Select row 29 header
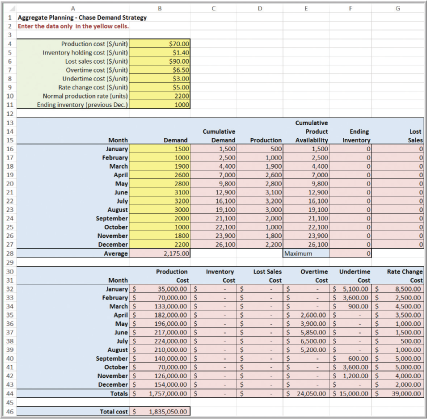Image resolution: width=427 pixels, height=419 pixels. pos(10,262)
